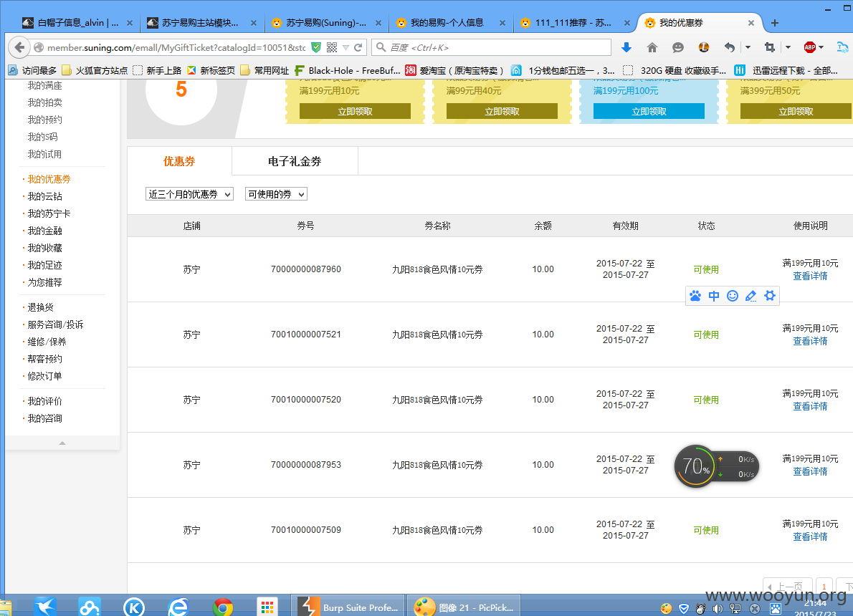Image resolution: width=853 pixels, height=616 pixels.
Task: Open 查看详情 for coupon 70000000087960
Action: [810, 276]
